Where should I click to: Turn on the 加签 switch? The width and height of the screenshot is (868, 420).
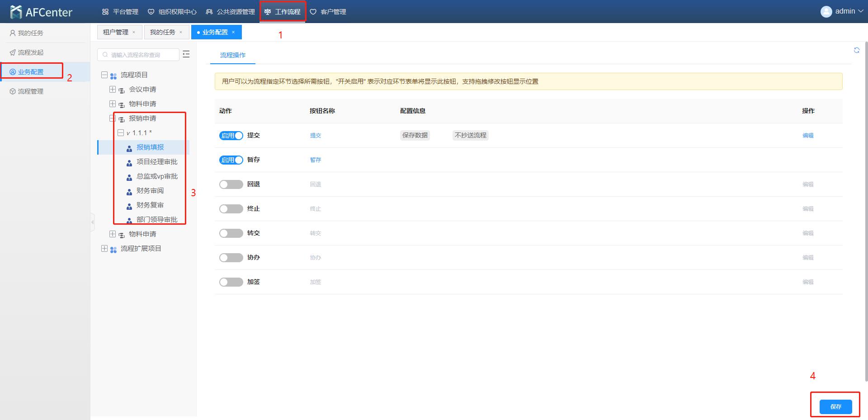(x=231, y=282)
